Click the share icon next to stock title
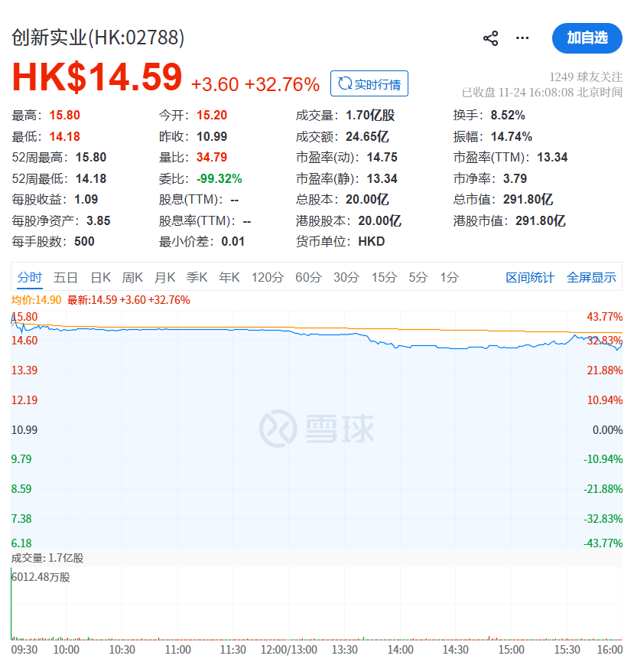 point(491,38)
